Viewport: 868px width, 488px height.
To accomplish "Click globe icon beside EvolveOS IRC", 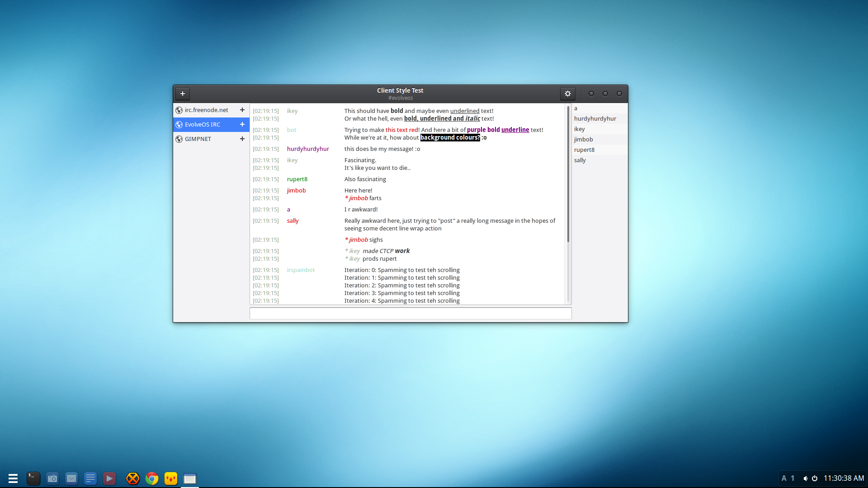I will [179, 125].
